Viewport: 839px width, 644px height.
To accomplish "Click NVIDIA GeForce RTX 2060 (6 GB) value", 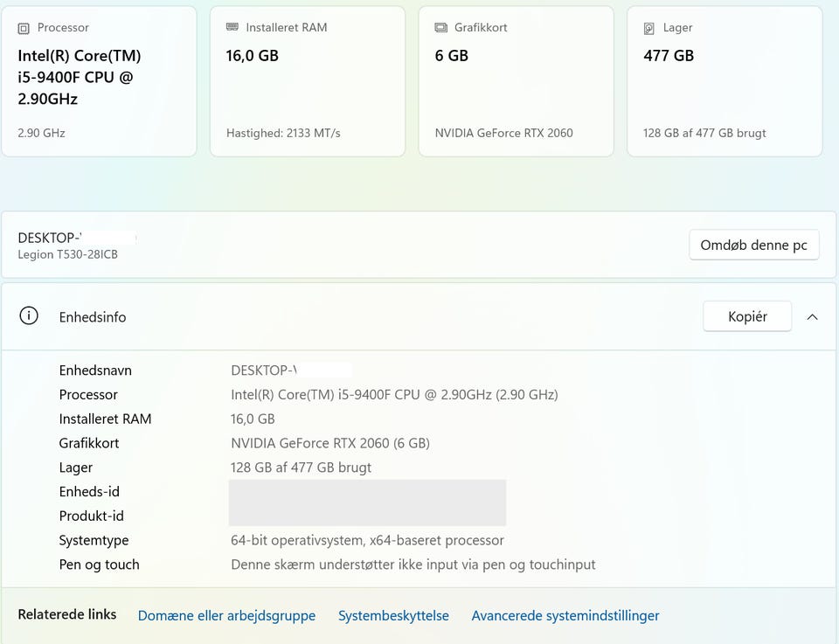I will point(330,443).
